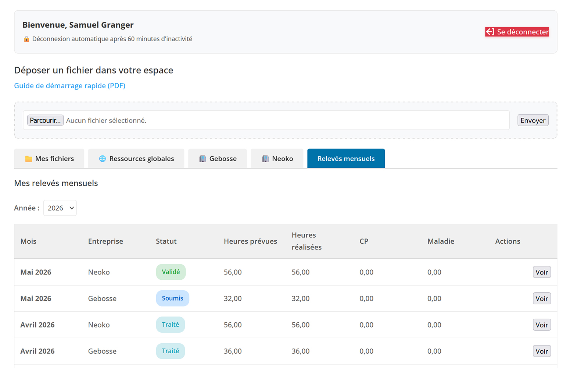
Task: View the Mai 2026 Gebosse record
Action: click(x=542, y=298)
